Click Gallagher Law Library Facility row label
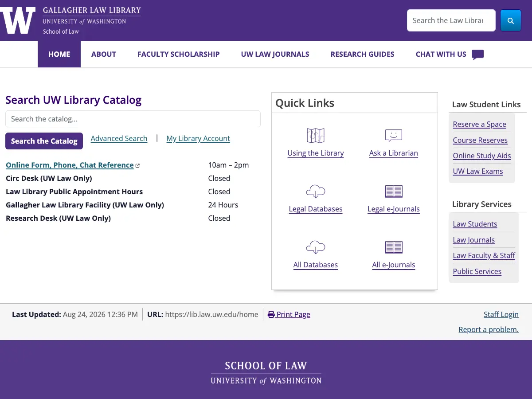532x399 pixels. click(85, 205)
